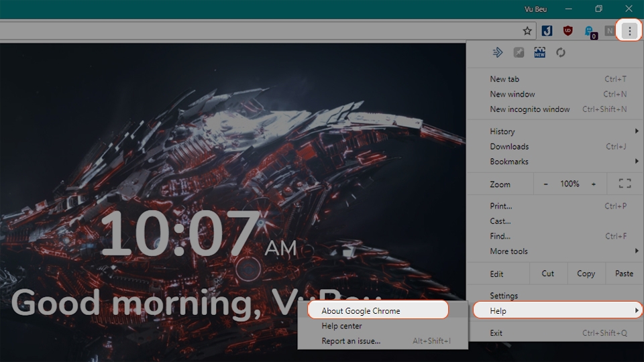This screenshot has width=644, height=362.
Task: Click the Vu Beu profile name
Action: click(x=535, y=9)
